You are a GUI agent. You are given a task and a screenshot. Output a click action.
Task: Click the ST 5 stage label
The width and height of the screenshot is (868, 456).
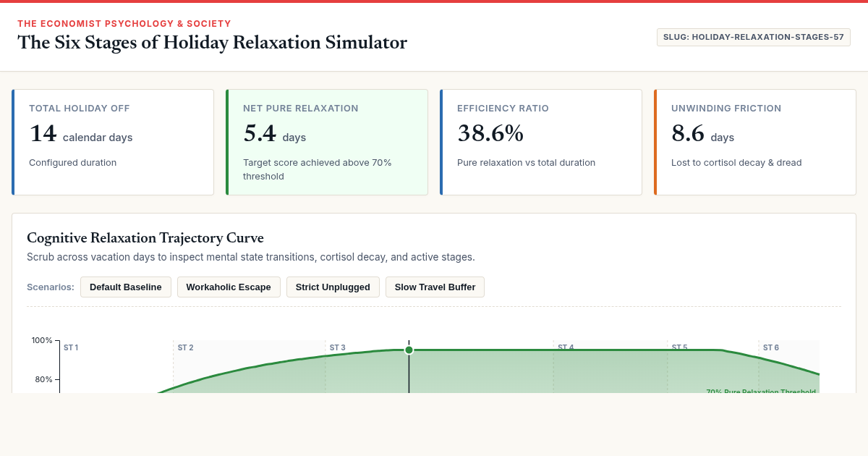pyautogui.click(x=679, y=347)
